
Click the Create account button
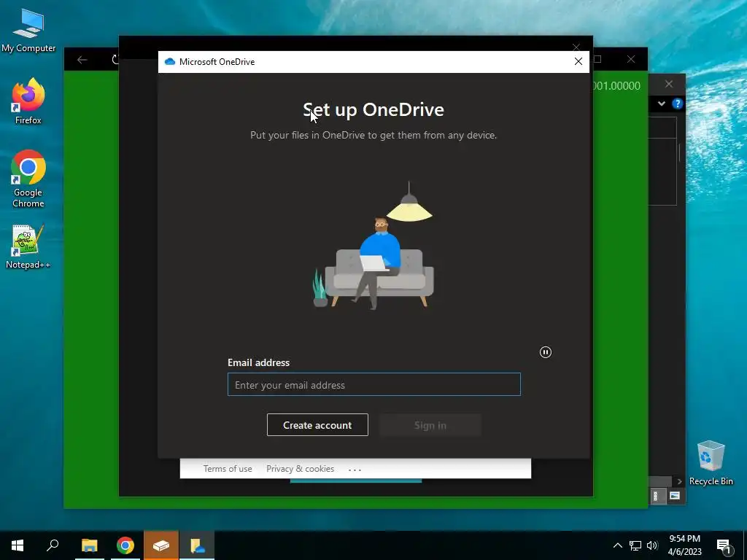[x=317, y=425]
